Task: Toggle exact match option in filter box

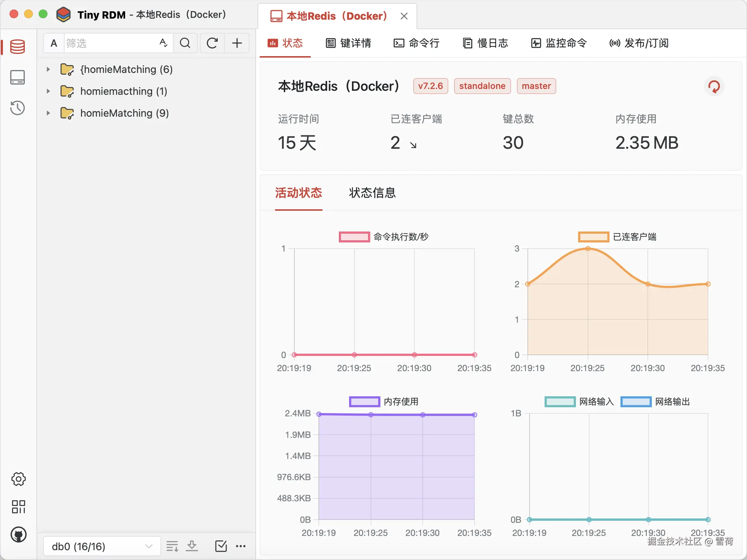Action: click(x=163, y=43)
